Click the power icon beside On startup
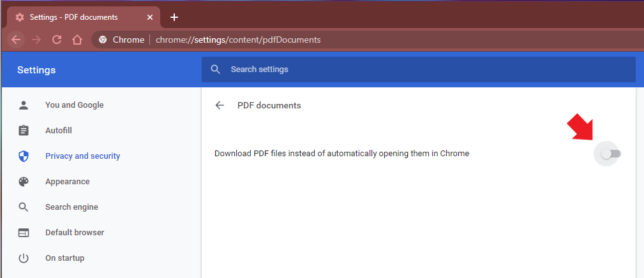The height and width of the screenshot is (278, 644). tap(24, 258)
